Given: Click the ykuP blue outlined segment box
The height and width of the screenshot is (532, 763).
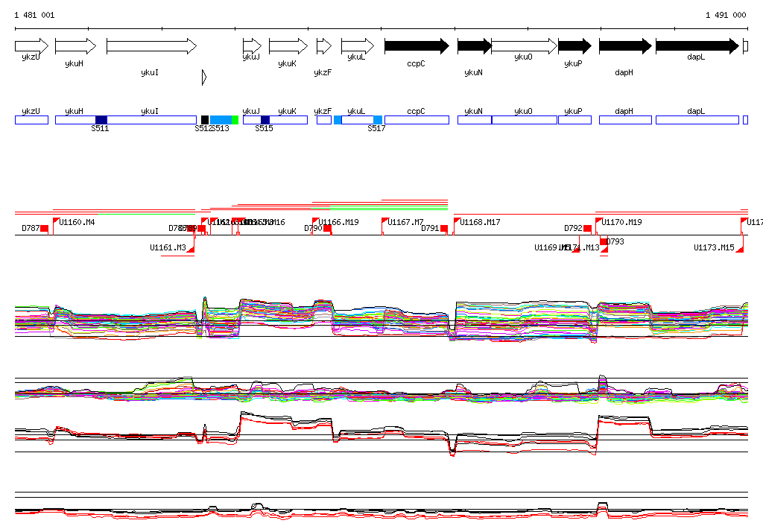Looking at the screenshot, I should coord(574,120).
